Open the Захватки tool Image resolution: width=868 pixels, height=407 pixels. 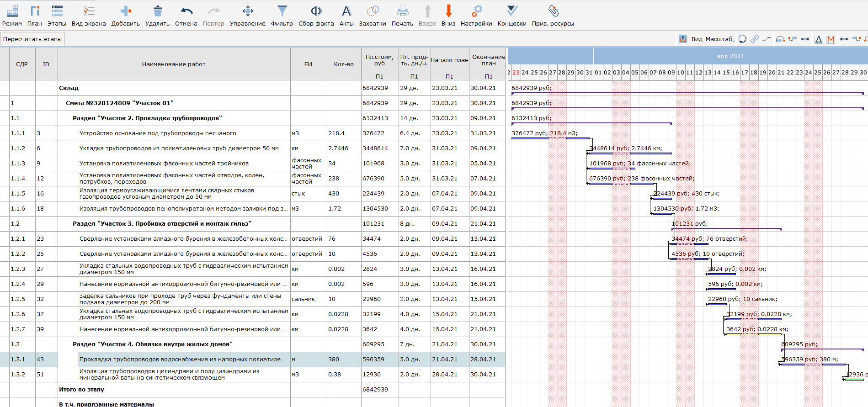point(373,16)
